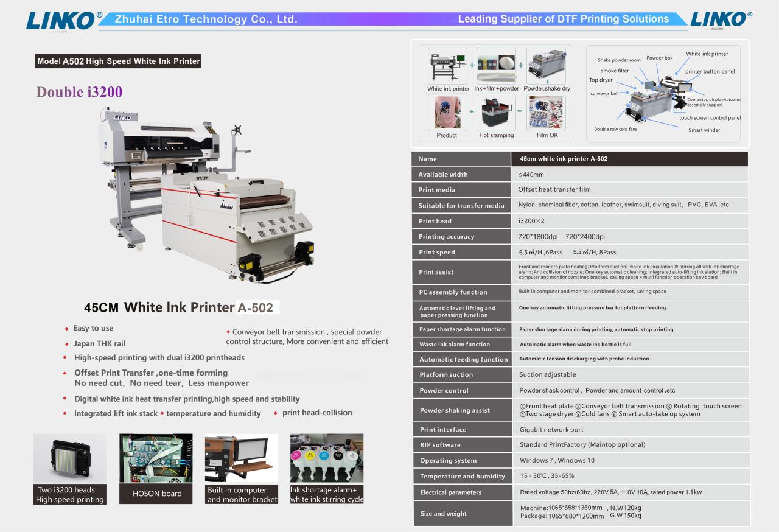Select the Ink+film+powder workflow image

coord(496,66)
